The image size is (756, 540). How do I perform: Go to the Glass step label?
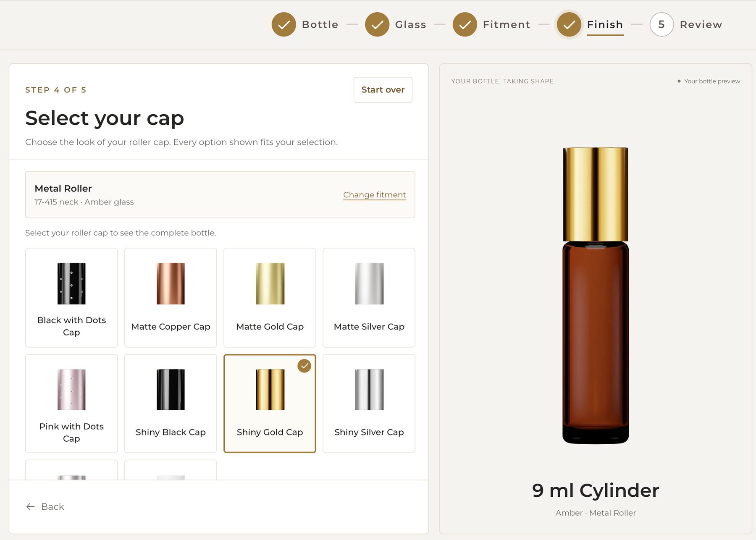tap(411, 24)
